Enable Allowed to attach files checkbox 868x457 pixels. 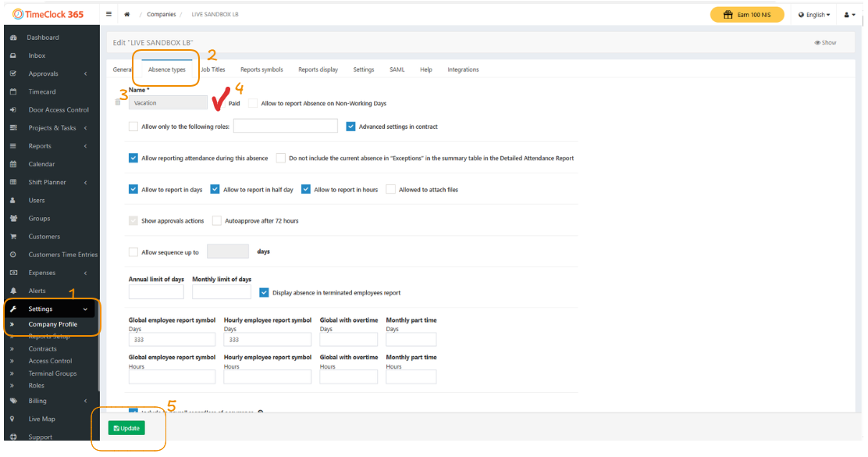pos(390,189)
